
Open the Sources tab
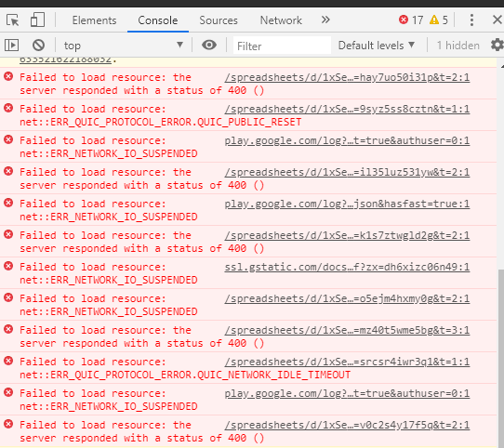coord(219,20)
